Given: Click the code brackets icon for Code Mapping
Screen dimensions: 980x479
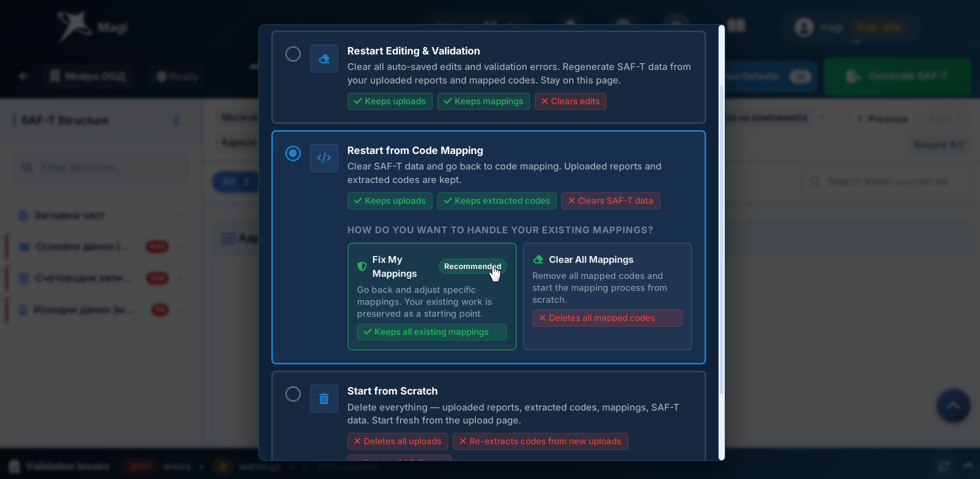Looking at the screenshot, I should click(324, 158).
